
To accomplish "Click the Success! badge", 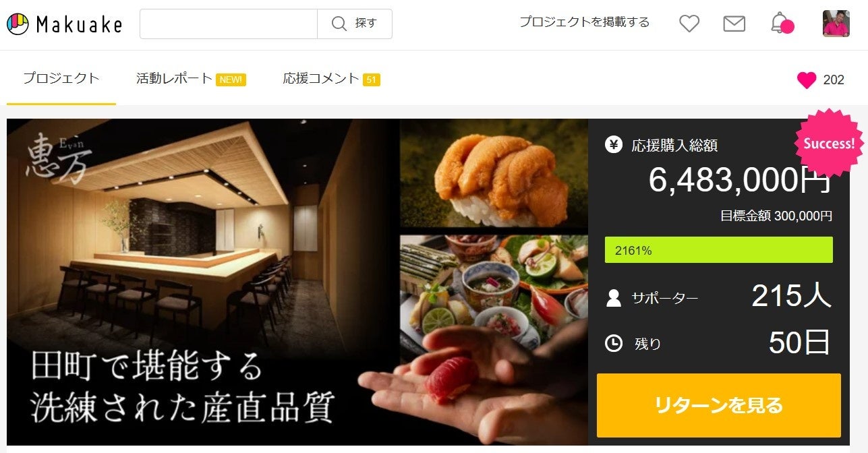I will click(x=828, y=143).
